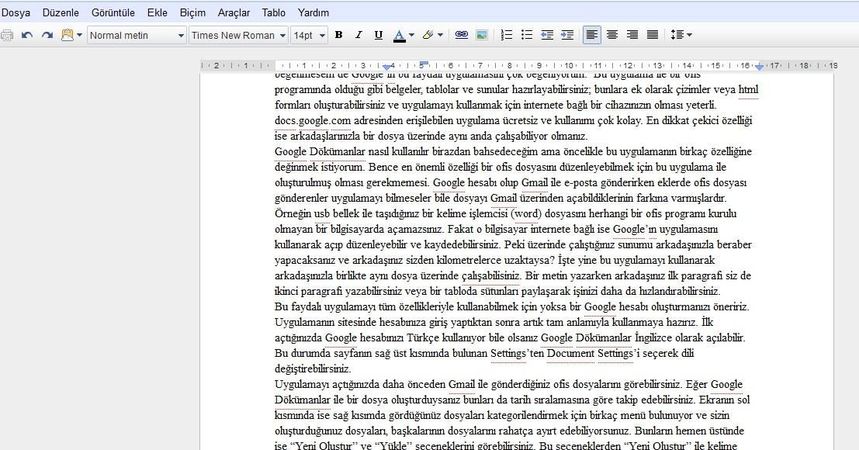Click the Insert image icon
This screenshot has width=859, height=450.
pos(481,35)
